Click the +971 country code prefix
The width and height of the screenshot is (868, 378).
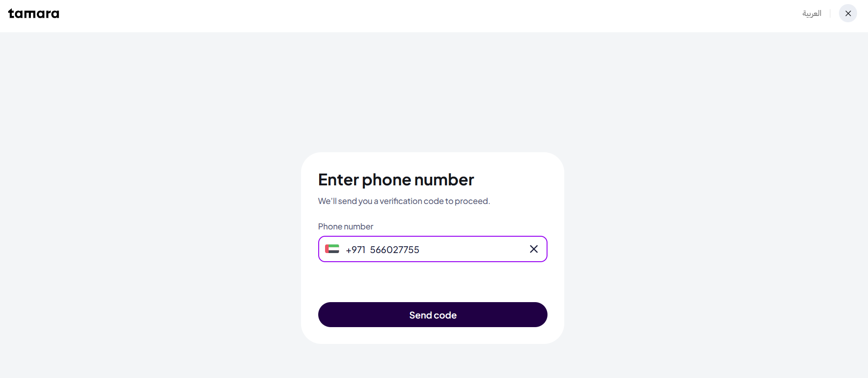355,250
